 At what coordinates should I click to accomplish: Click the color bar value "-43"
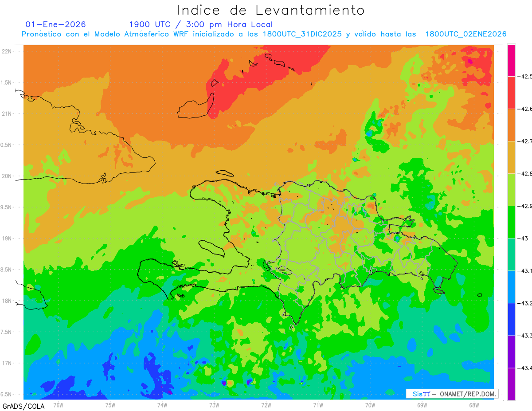click(x=523, y=239)
